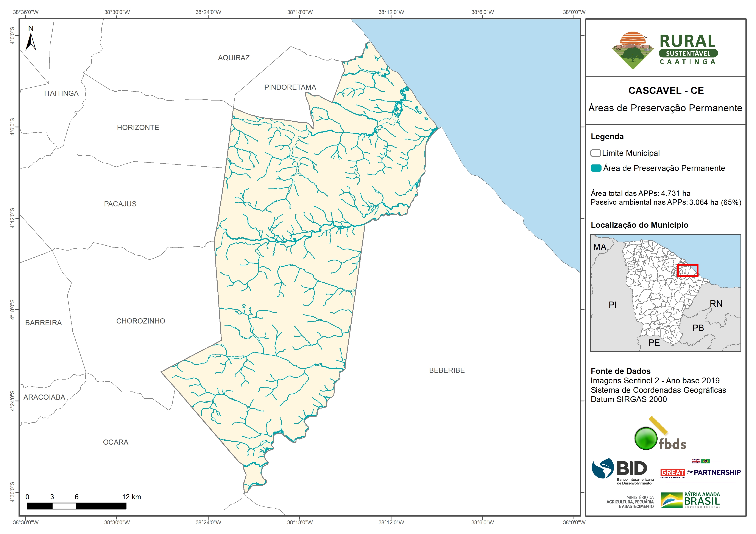Screen dimensions: 756x534
Task: Click the CHOROZINHO municipality label
Action: pyautogui.click(x=141, y=321)
